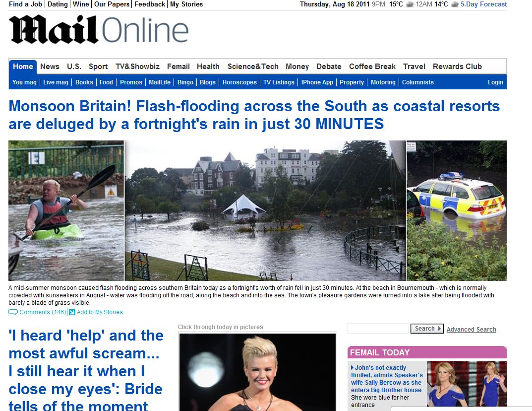The image size is (532, 411).
Task: Click the Comments speech bubble icon
Action: [13, 312]
